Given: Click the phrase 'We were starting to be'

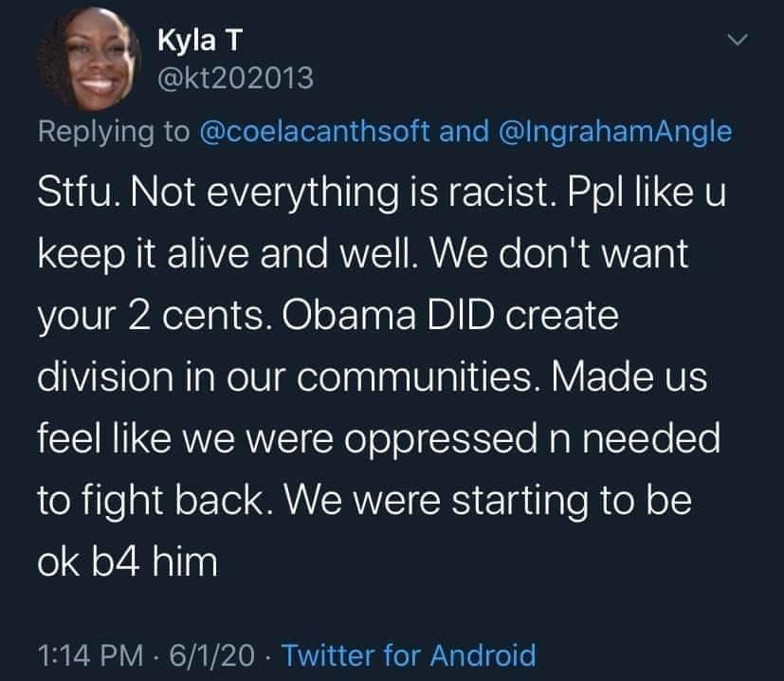Looking at the screenshot, I should [x=488, y=502].
